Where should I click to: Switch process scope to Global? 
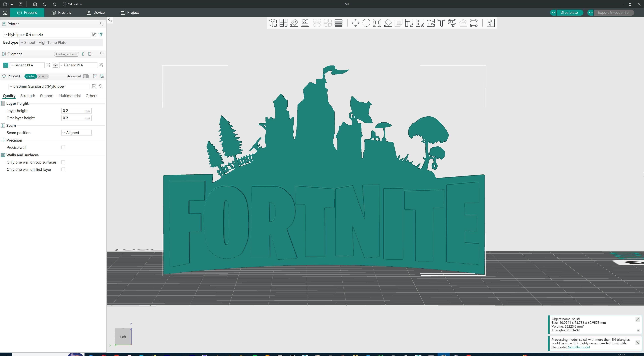[x=31, y=76]
